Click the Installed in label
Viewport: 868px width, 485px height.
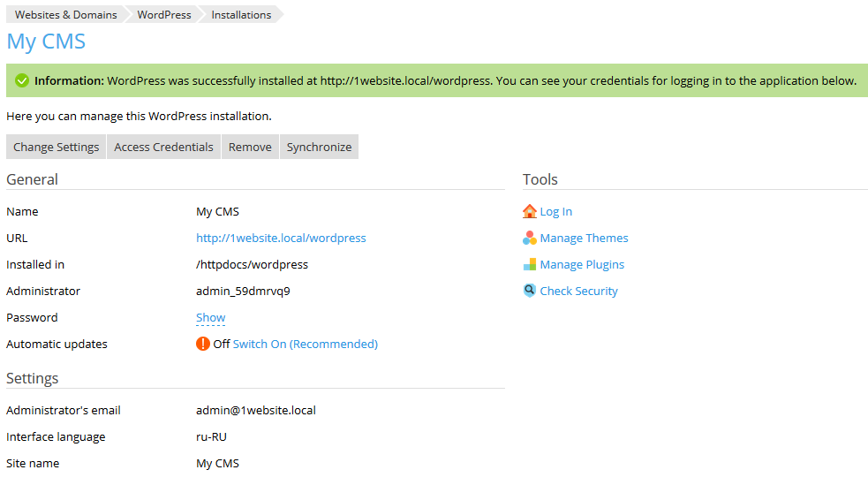point(34,265)
